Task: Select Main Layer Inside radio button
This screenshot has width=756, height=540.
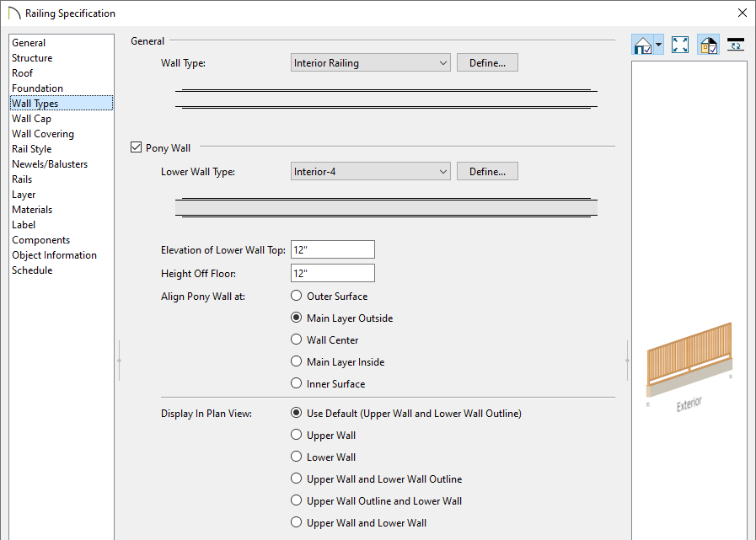Action: pos(296,361)
